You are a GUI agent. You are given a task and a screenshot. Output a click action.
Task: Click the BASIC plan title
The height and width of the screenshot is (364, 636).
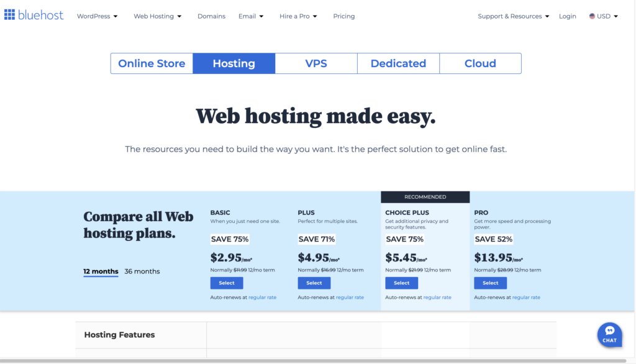tap(220, 212)
